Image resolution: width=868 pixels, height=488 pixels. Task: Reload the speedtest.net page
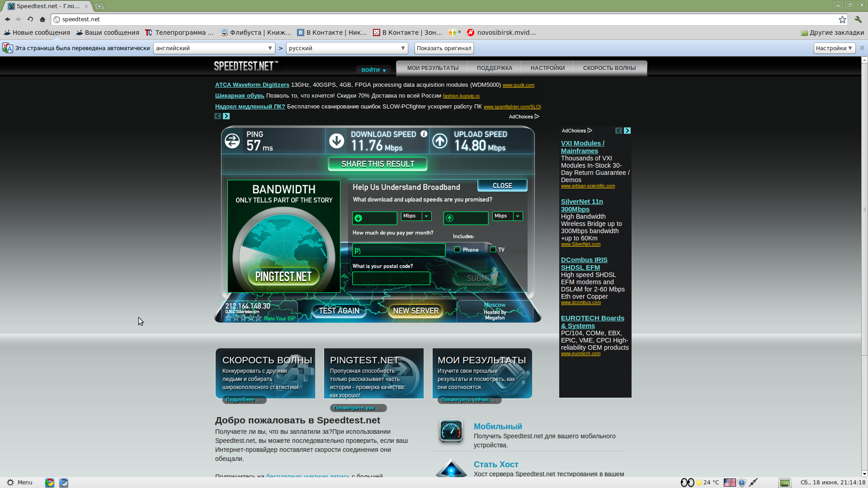click(30, 19)
